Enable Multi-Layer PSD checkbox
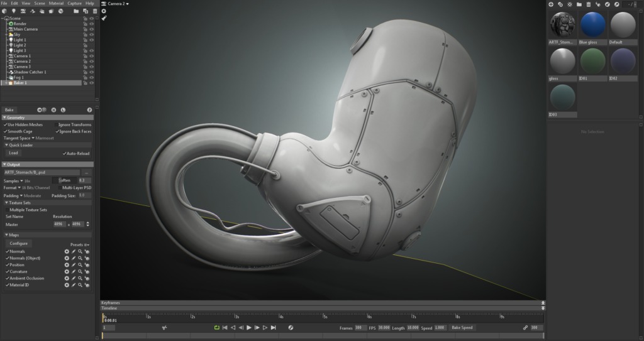The height and width of the screenshot is (341, 644). [60, 188]
